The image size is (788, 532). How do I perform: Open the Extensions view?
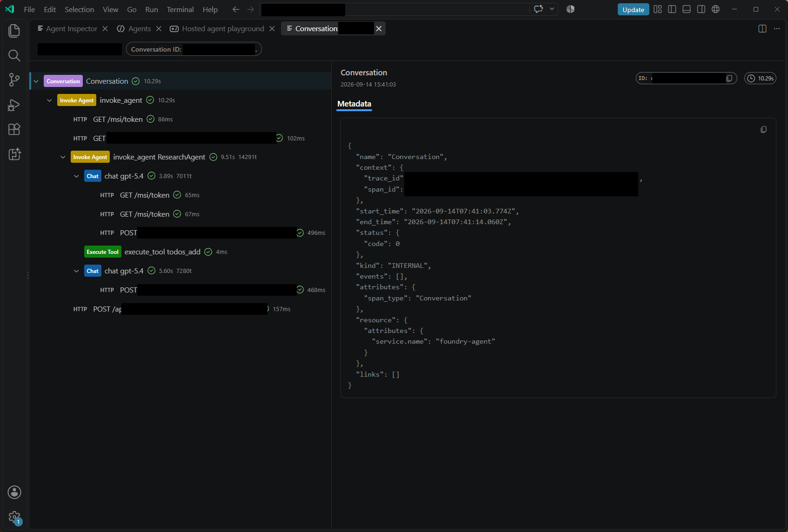pos(14,129)
